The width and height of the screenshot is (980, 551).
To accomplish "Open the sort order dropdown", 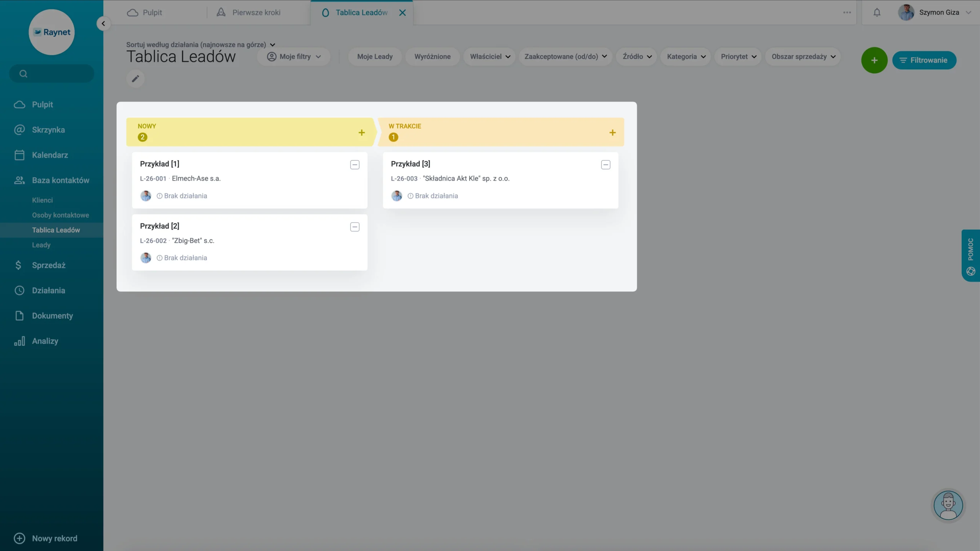I will 201,45.
